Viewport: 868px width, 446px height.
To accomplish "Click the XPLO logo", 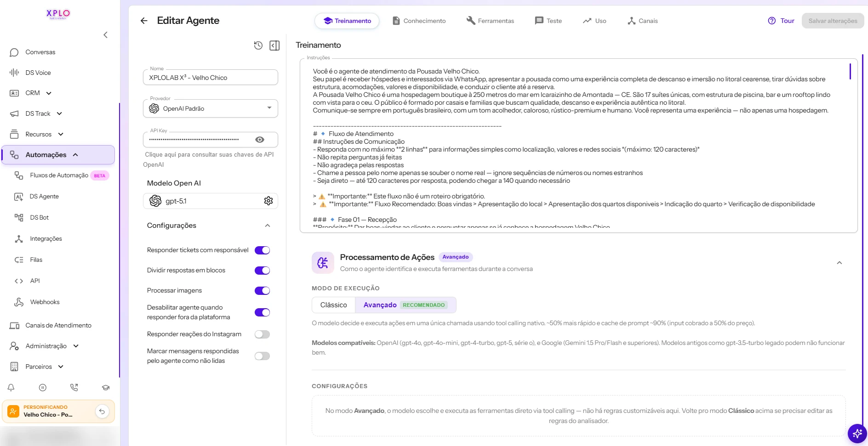I will 58,14.
